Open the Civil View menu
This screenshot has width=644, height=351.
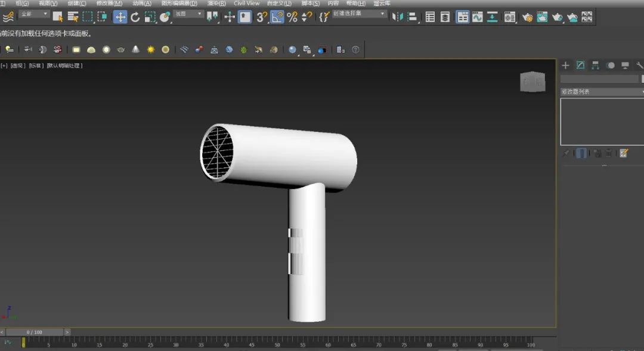tap(246, 4)
